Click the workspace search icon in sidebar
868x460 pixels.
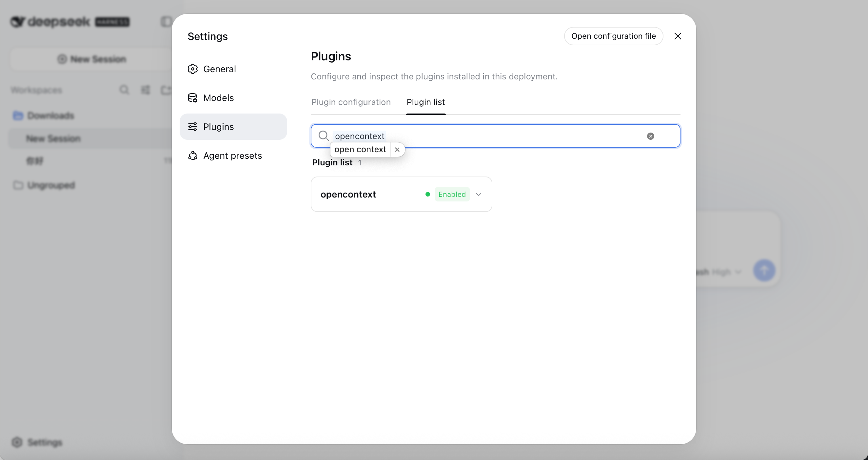pyautogui.click(x=124, y=90)
